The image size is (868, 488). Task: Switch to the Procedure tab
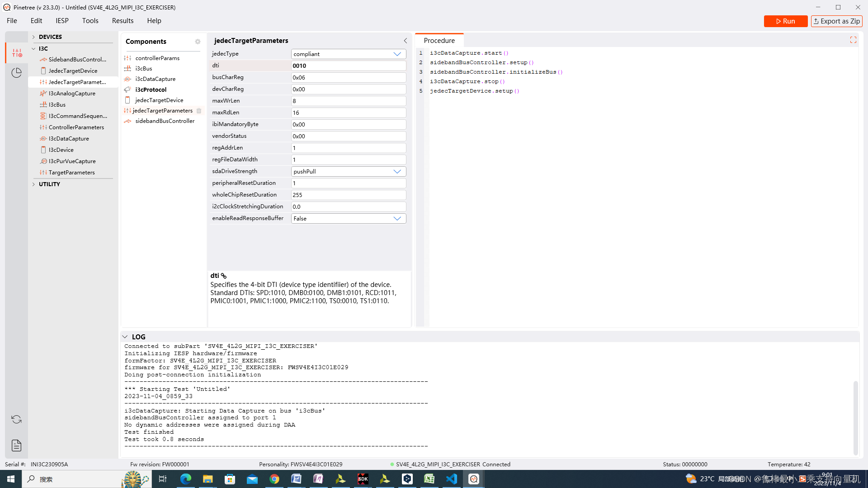click(x=439, y=41)
